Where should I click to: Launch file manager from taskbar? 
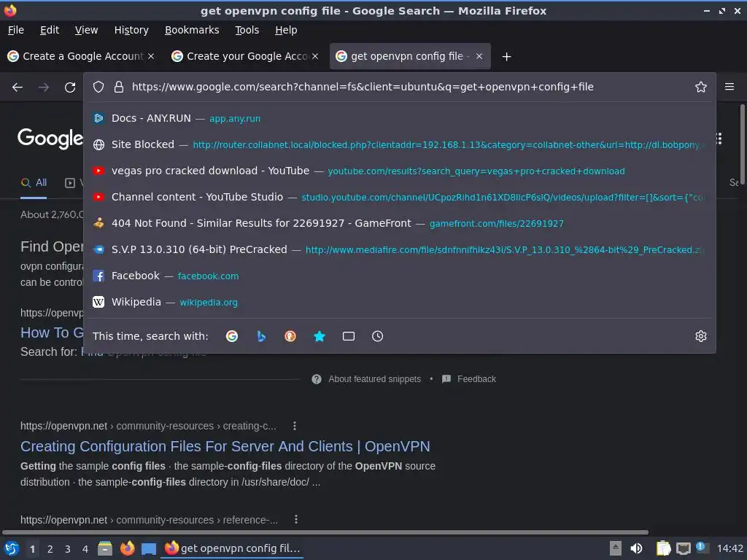pyautogui.click(x=105, y=548)
